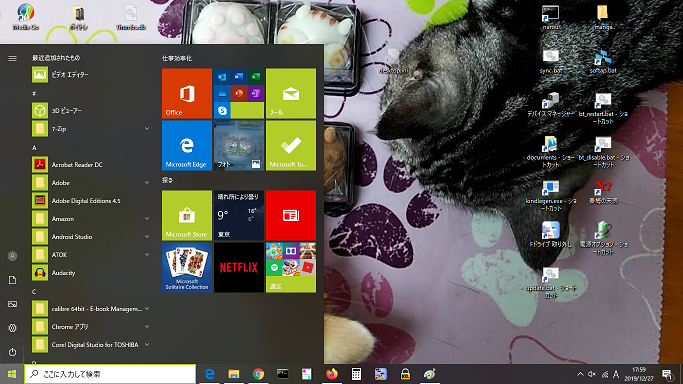
Task: Expand Corel Digital Studio for TOSHIBA folder
Action: pos(91,345)
